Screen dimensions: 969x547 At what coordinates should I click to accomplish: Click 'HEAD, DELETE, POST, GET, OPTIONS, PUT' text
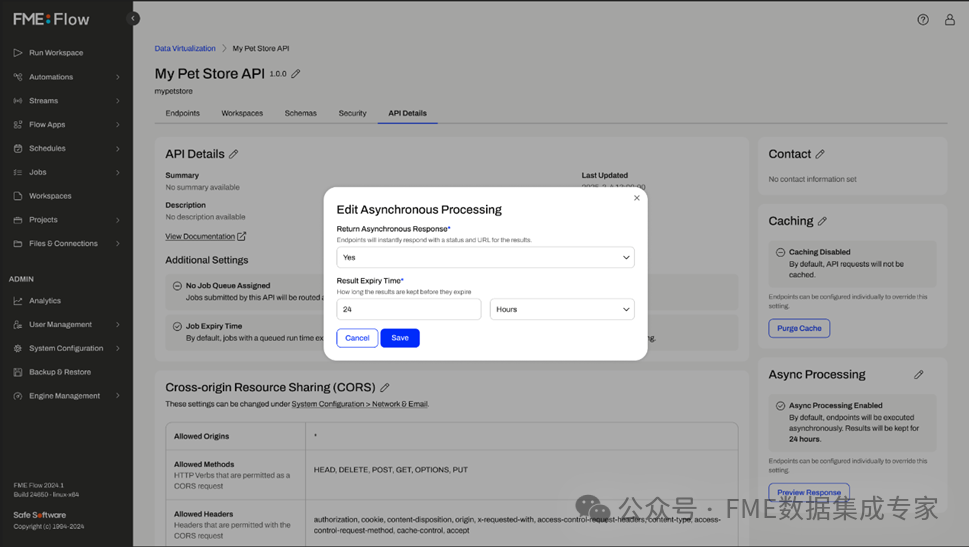pyautogui.click(x=391, y=470)
